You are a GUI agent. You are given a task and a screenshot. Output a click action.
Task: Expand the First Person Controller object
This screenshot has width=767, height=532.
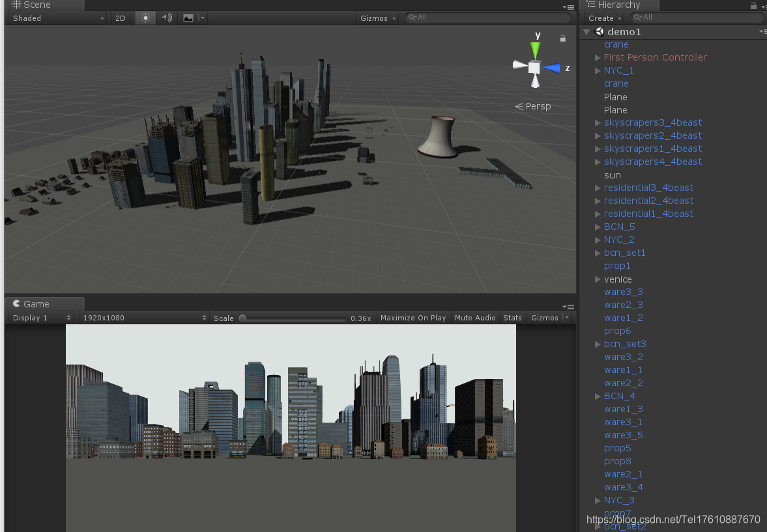pyautogui.click(x=598, y=57)
